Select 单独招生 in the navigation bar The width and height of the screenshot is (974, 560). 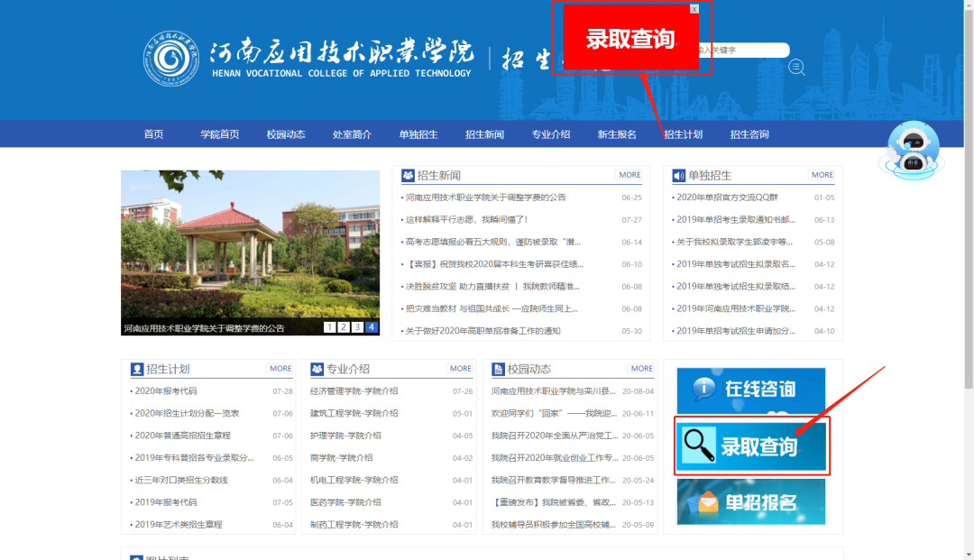(x=418, y=134)
